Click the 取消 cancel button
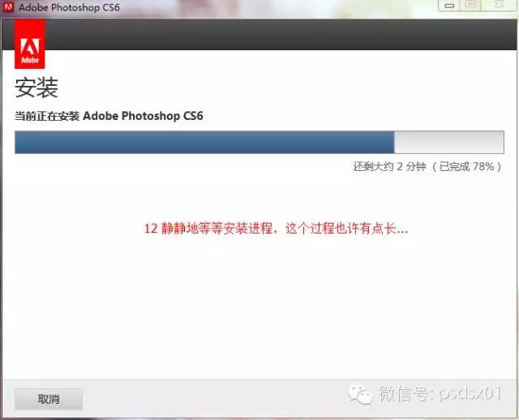The height and width of the screenshot is (420, 519). click(49, 399)
